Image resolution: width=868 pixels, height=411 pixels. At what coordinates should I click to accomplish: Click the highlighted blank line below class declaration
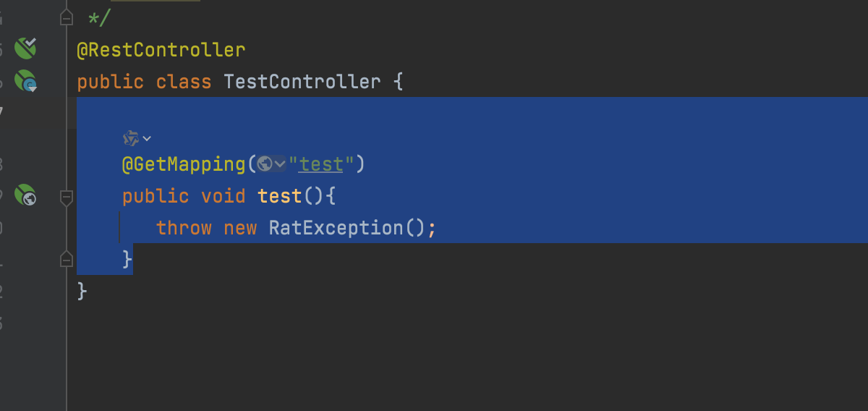click(472, 113)
